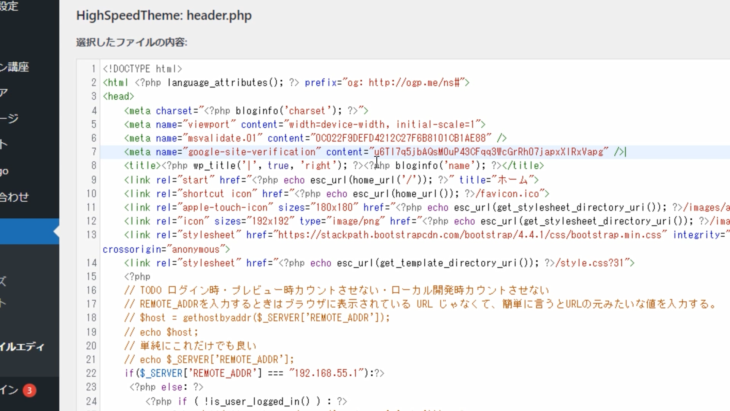The height and width of the screenshot is (411, 730).
Task: Click 'apple-touch-icon' rel value on line 11
Action: [225, 207]
